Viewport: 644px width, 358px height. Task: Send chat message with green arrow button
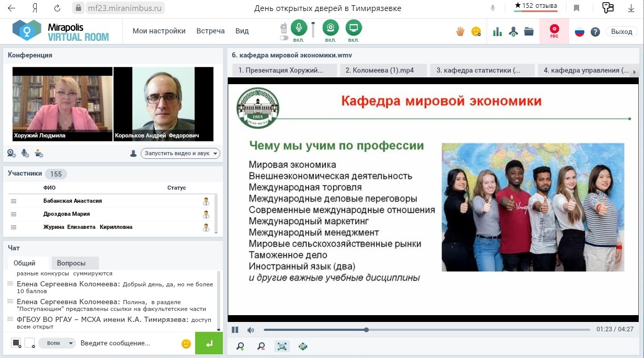209,343
